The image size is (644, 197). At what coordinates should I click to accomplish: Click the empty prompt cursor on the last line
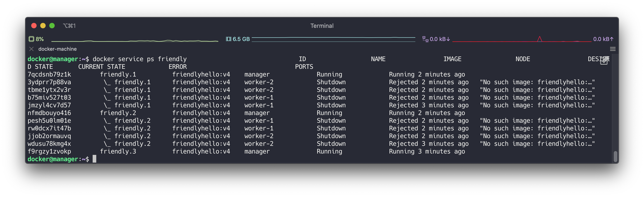94,159
